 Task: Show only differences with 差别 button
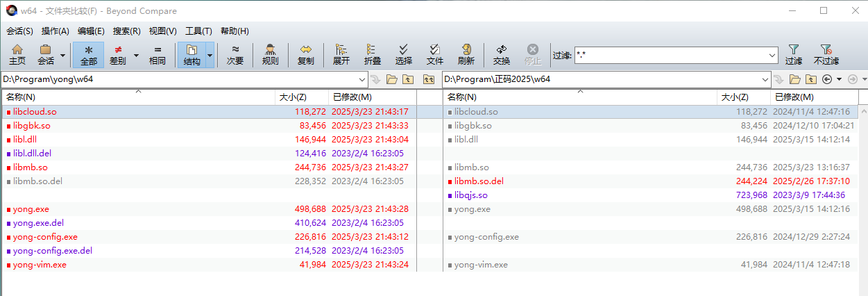(x=118, y=55)
